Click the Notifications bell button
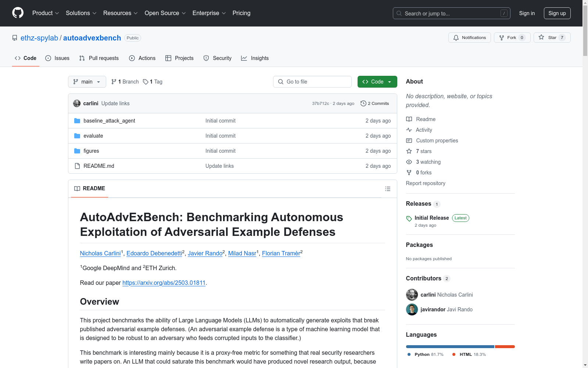 [469, 38]
